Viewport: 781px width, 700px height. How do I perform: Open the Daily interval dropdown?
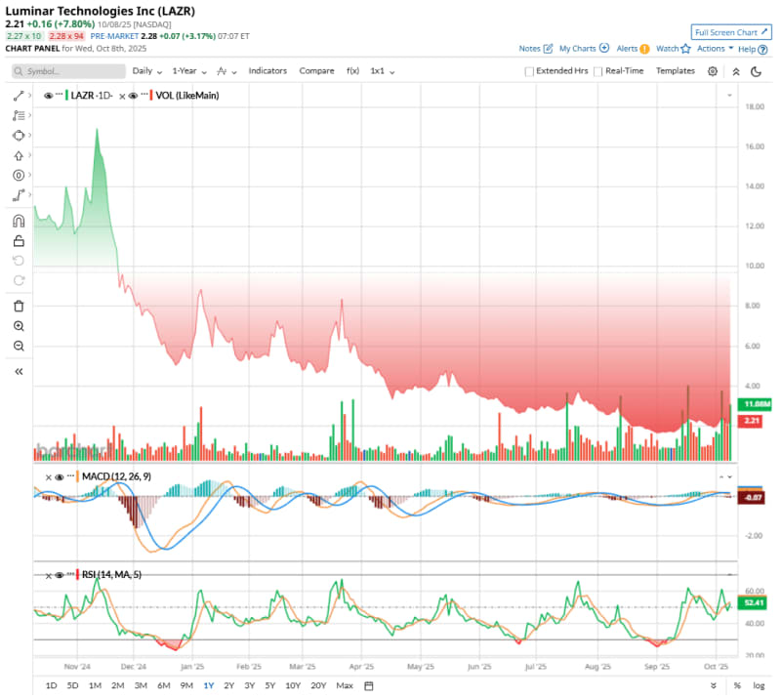(x=147, y=71)
